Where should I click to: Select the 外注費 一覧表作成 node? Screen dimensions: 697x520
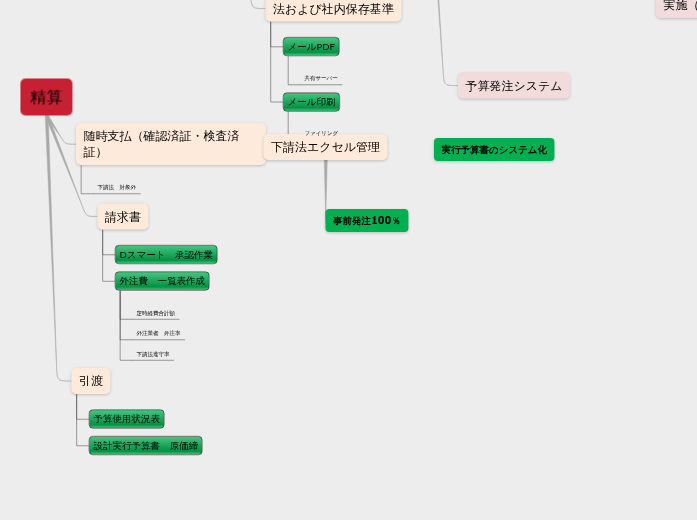point(162,281)
